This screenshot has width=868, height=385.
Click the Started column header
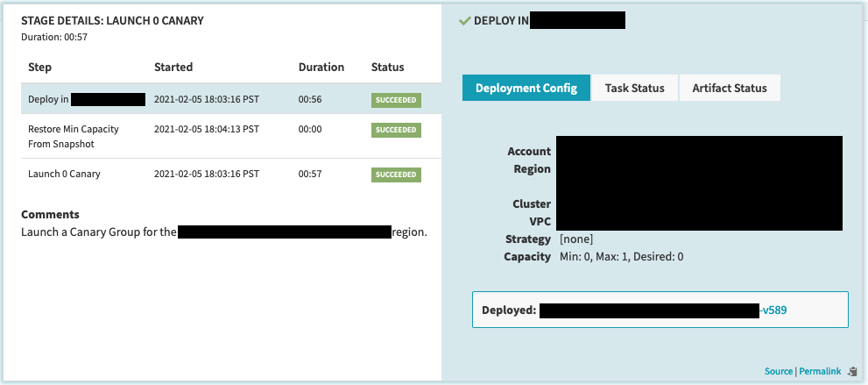pyautogui.click(x=173, y=67)
